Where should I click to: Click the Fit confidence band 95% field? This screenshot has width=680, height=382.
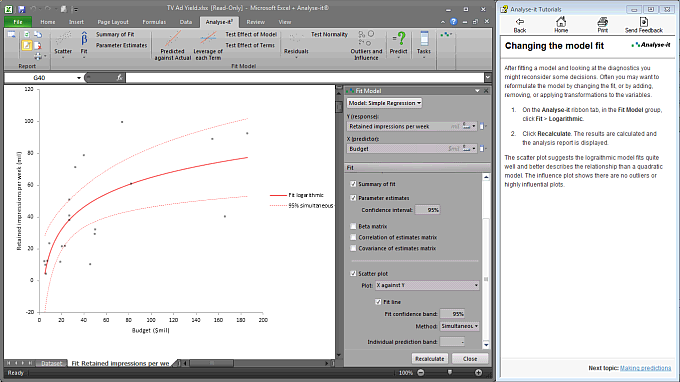(x=452, y=313)
